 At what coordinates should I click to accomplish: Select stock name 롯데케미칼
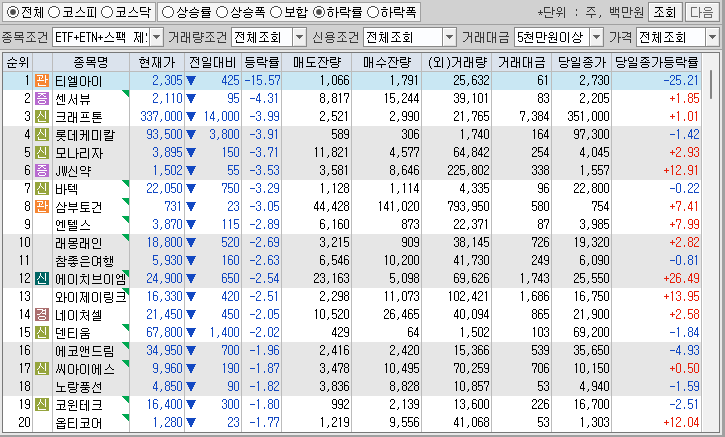(85, 135)
